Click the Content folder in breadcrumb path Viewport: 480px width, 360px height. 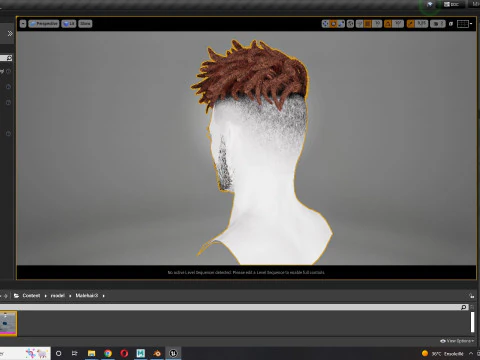pos(31,296)
